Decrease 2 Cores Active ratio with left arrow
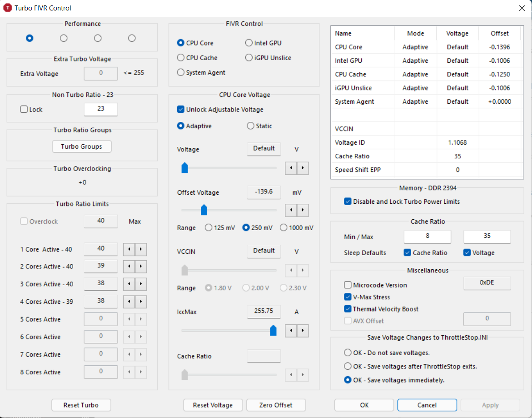 [x=129, y=266]
